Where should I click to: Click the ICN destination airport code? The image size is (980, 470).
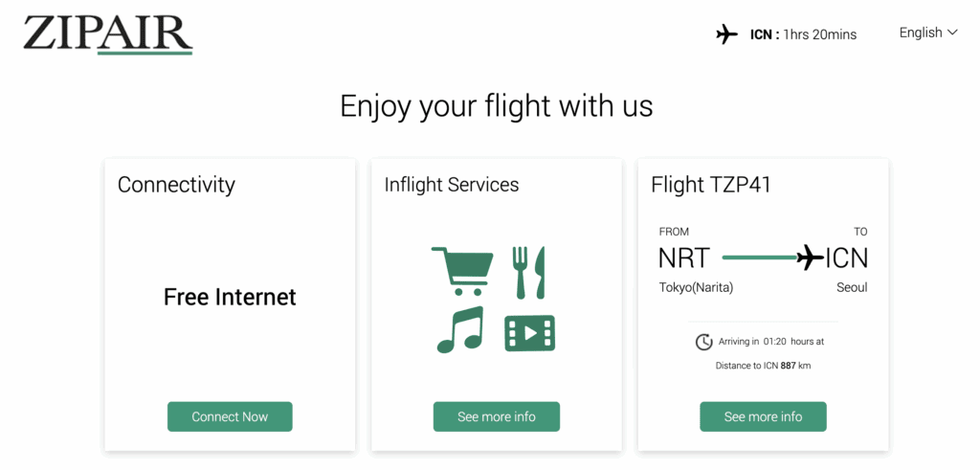click(x=847, y=258)
